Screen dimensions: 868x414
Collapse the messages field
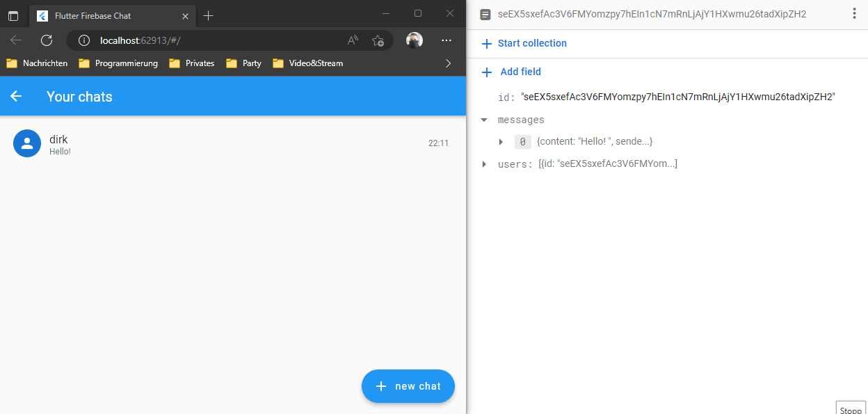484,119
